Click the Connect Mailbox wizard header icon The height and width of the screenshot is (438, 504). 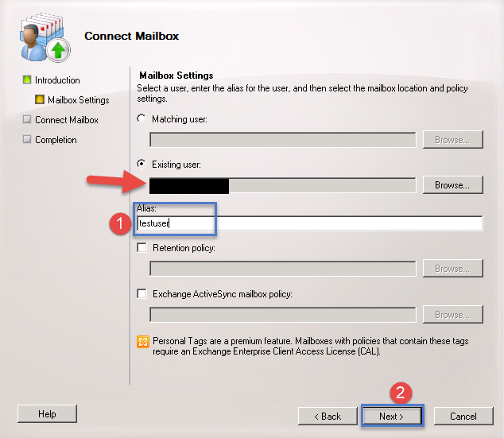click(43, 37)
